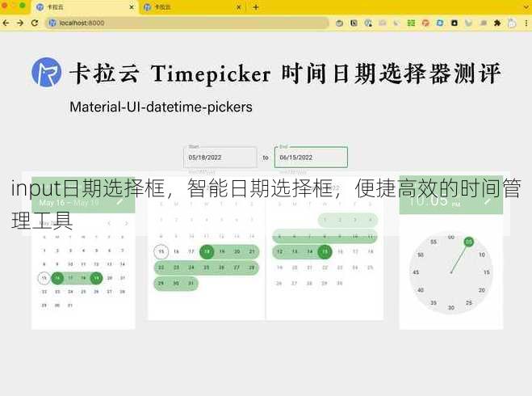Expand the tab search chevron
532x396 pixels.
coord(526,6)
